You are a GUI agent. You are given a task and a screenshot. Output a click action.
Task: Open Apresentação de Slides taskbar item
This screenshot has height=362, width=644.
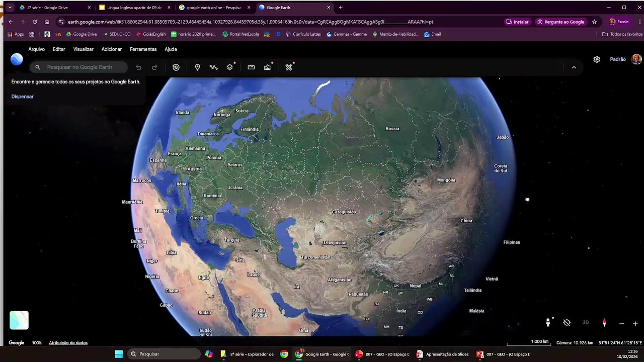click(442, 354)
